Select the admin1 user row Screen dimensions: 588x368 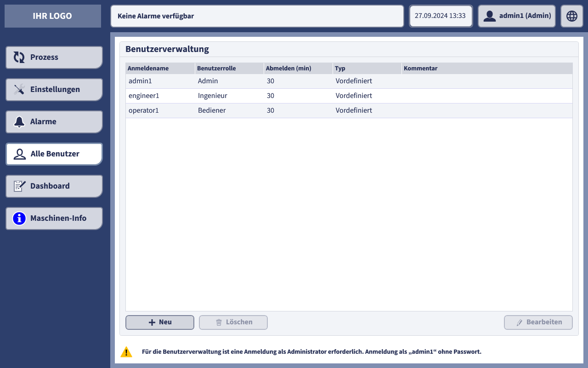pos(349,81)
